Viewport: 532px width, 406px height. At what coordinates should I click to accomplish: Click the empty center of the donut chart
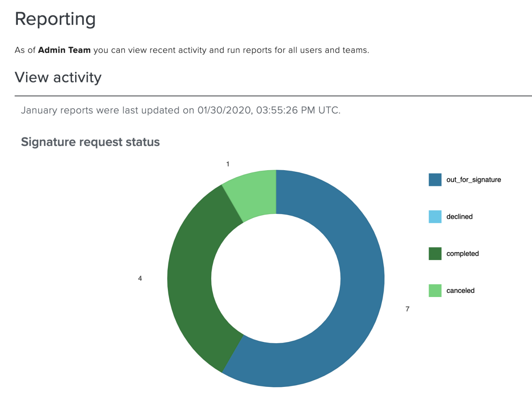coord(276,278)
